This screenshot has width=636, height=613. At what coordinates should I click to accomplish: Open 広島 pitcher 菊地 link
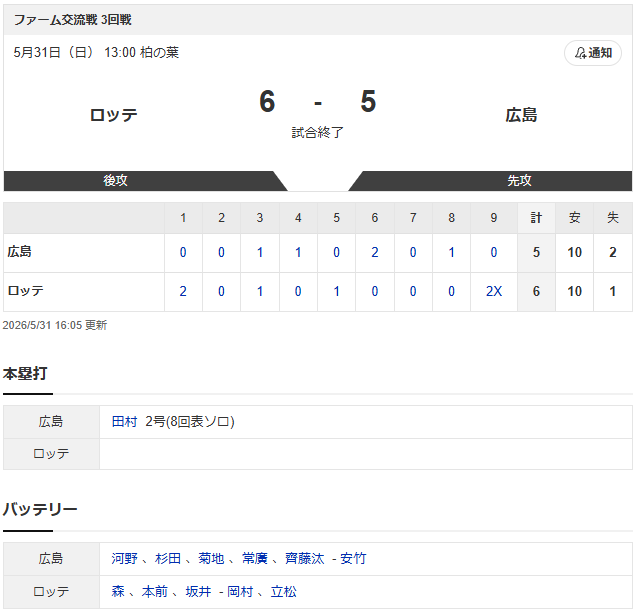pyautogui.click(x=211, y=559)
